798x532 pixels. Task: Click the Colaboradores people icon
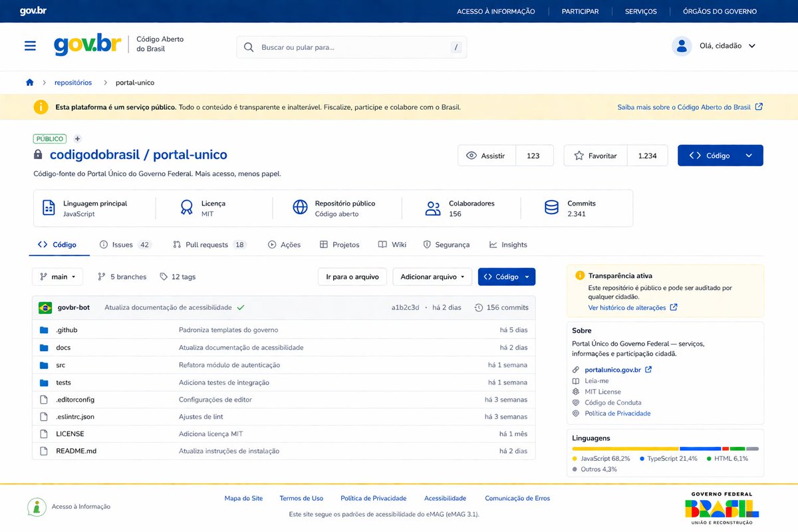(x=433, y=208)
